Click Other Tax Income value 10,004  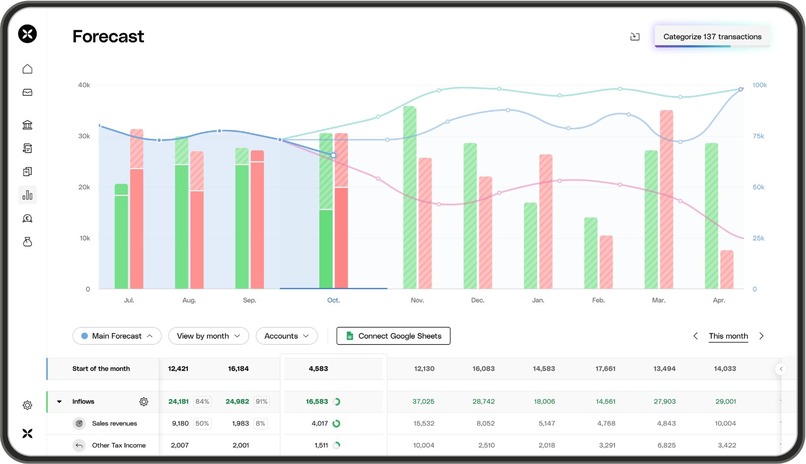click(424, 446)
